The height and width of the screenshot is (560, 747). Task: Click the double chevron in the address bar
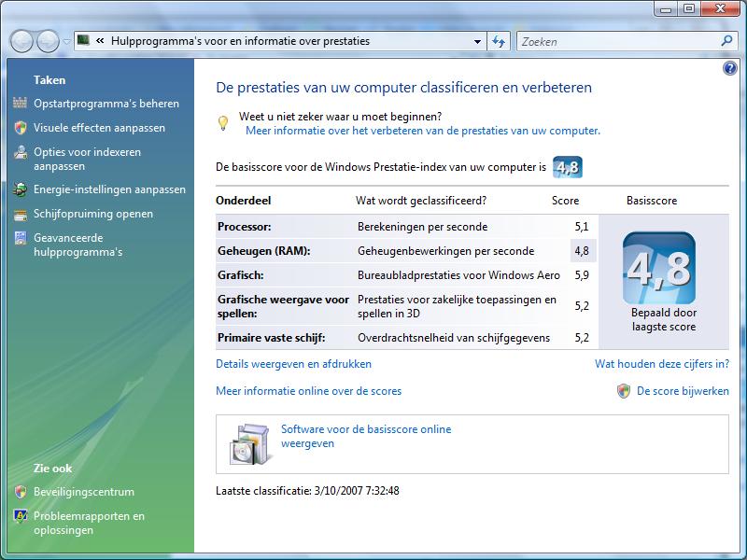click(100, 41)
